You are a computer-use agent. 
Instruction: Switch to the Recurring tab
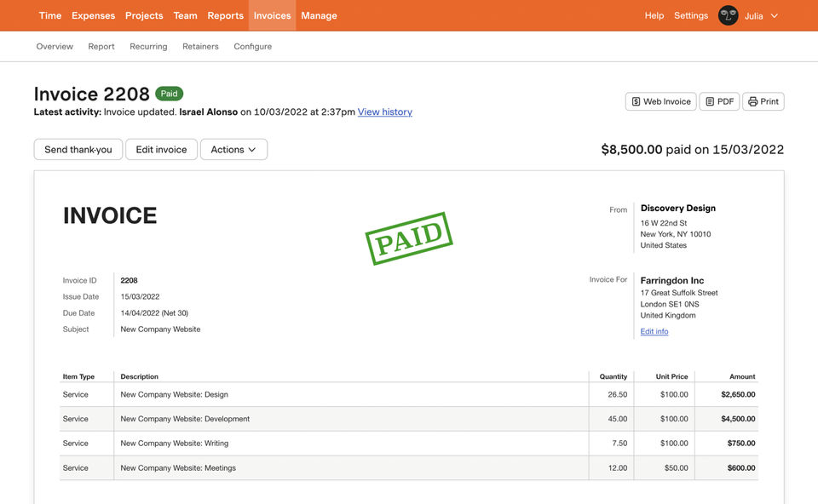click(148, 47)
